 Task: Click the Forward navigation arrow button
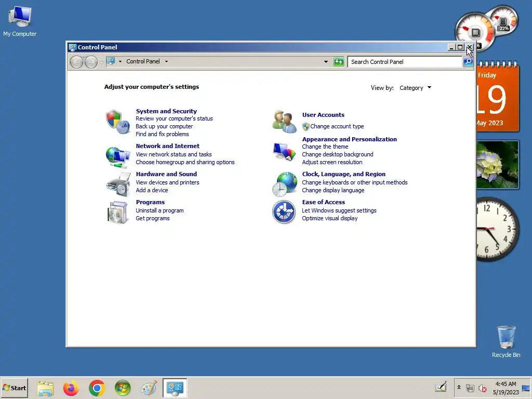coord(91,62)
